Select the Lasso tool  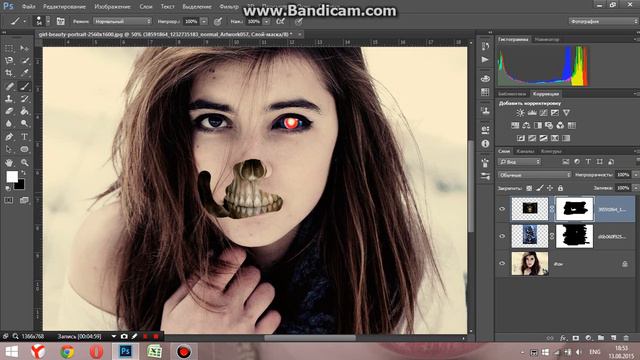click(9, 60)
